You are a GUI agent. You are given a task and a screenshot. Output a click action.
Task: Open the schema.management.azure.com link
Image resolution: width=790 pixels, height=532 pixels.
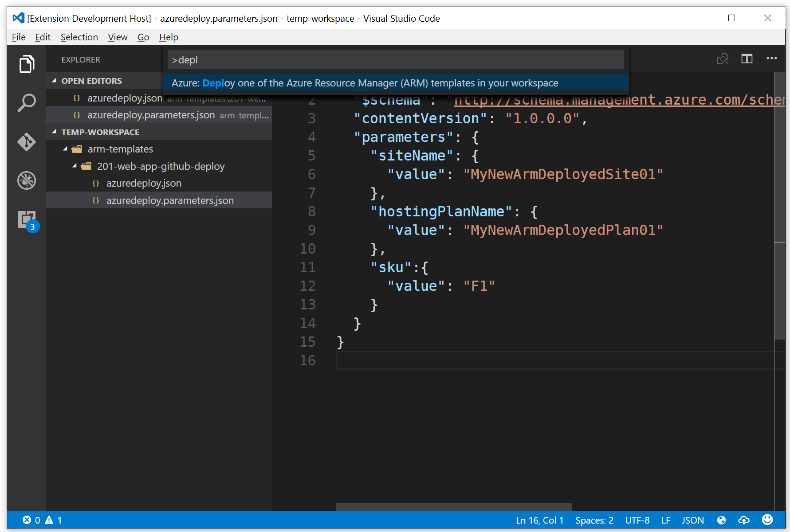point(619,100)
